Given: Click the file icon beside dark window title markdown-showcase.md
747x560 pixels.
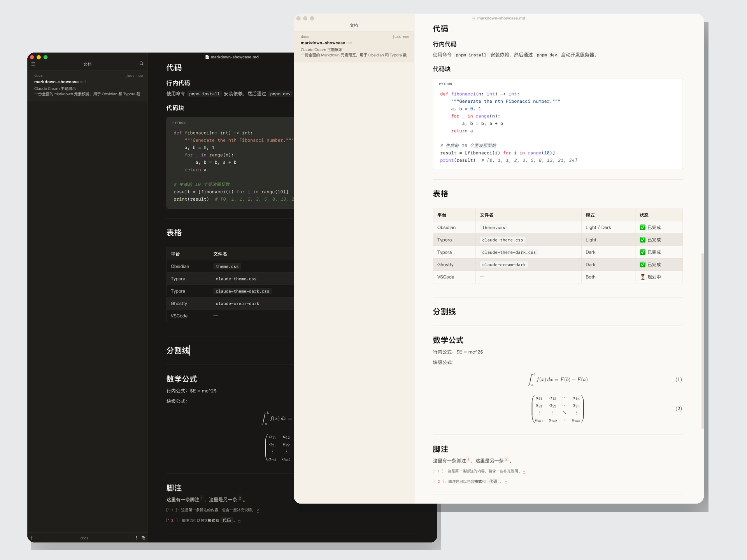Looking at the screenshot, I should pos(207,57).
